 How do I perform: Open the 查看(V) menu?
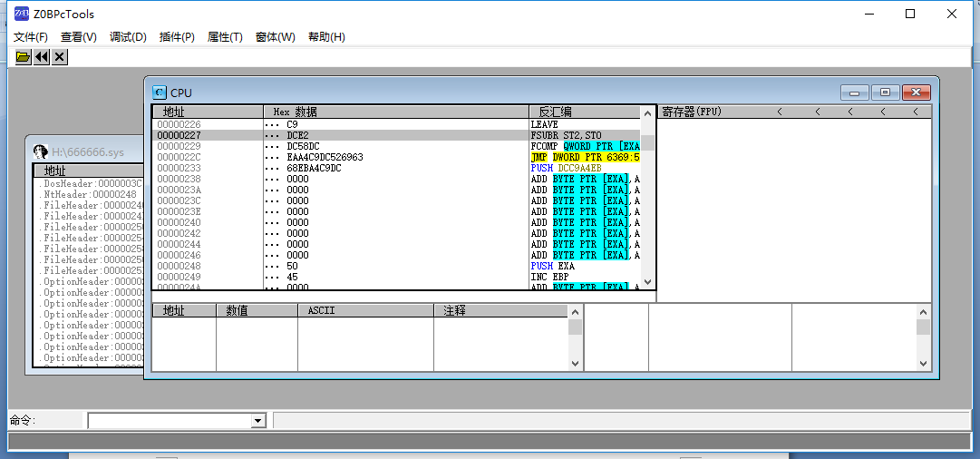tap(79, 37)
